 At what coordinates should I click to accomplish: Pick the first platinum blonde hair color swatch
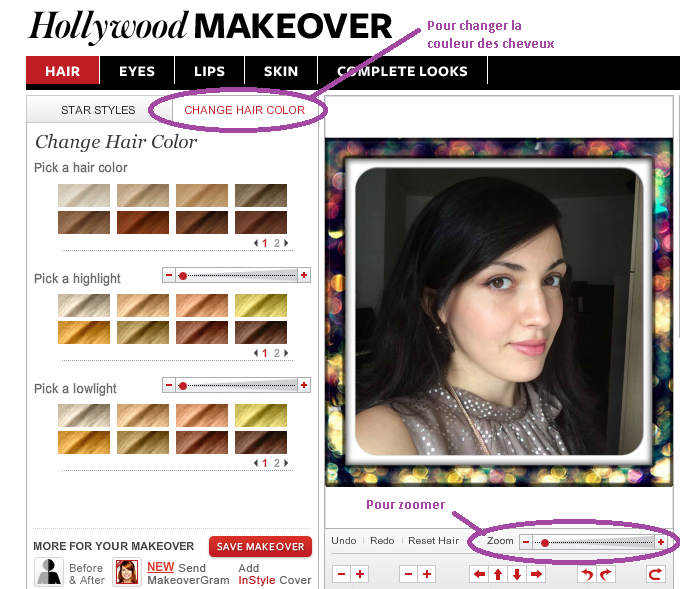point(84,195)
